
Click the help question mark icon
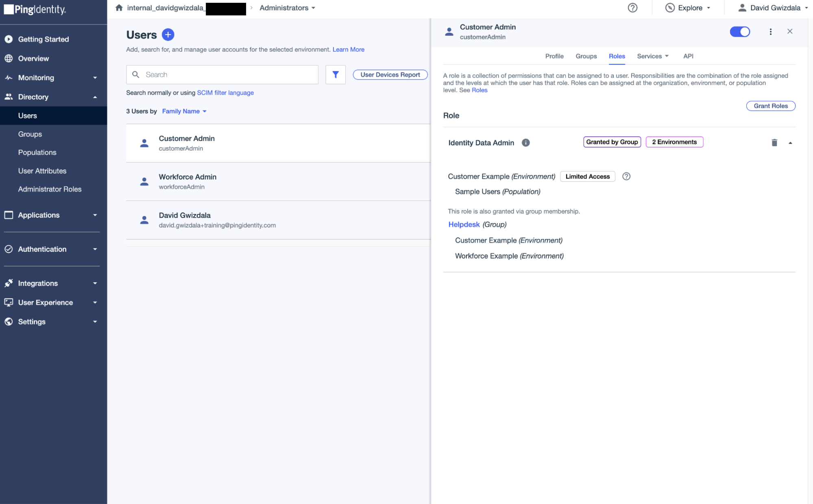[632, 8]
